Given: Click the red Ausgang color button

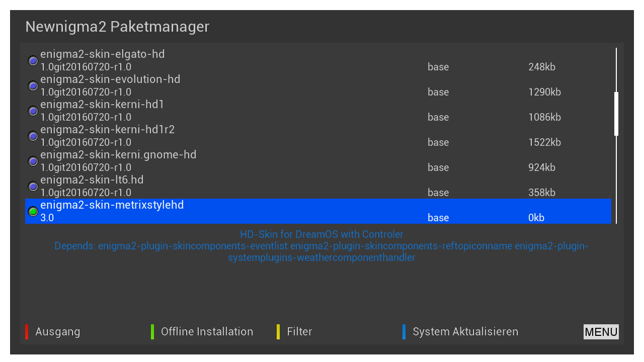Looking at the screenshot, I should (x=27, y=332).
